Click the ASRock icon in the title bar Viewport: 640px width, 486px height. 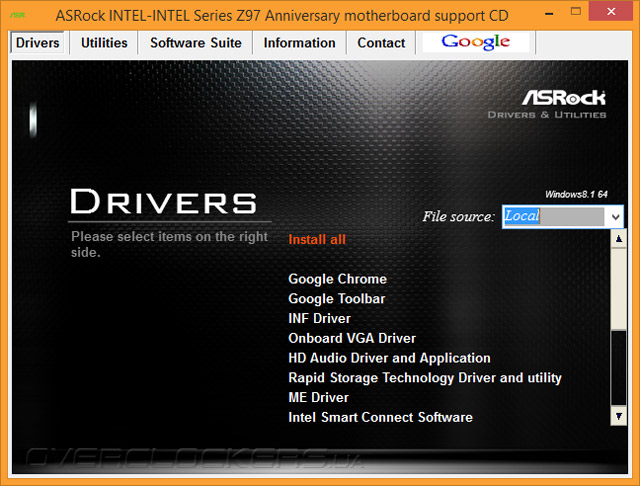18,16
